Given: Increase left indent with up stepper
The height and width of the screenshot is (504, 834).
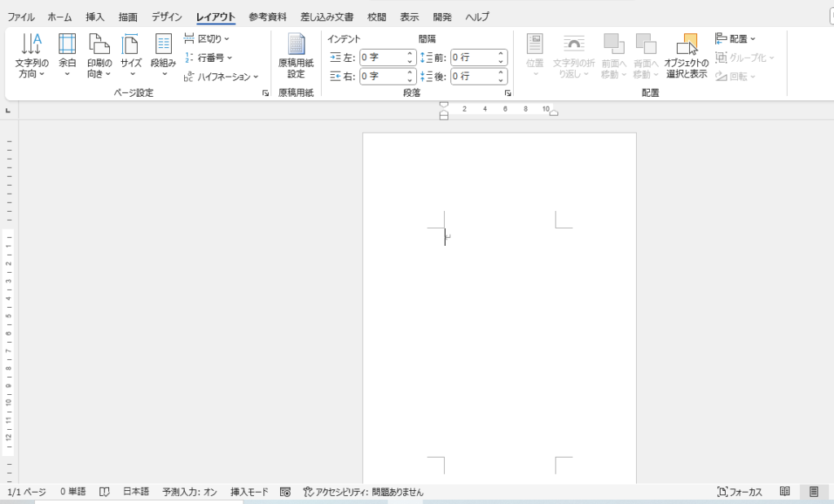Looking at the screenshot, I should coord(410,54).
